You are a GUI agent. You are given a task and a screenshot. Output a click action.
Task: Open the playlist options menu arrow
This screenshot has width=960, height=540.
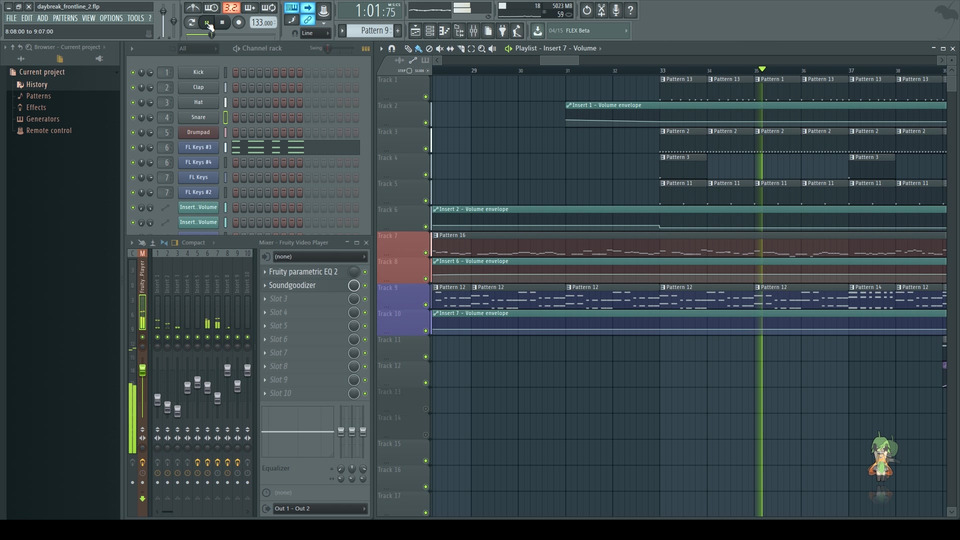[381, 48]
